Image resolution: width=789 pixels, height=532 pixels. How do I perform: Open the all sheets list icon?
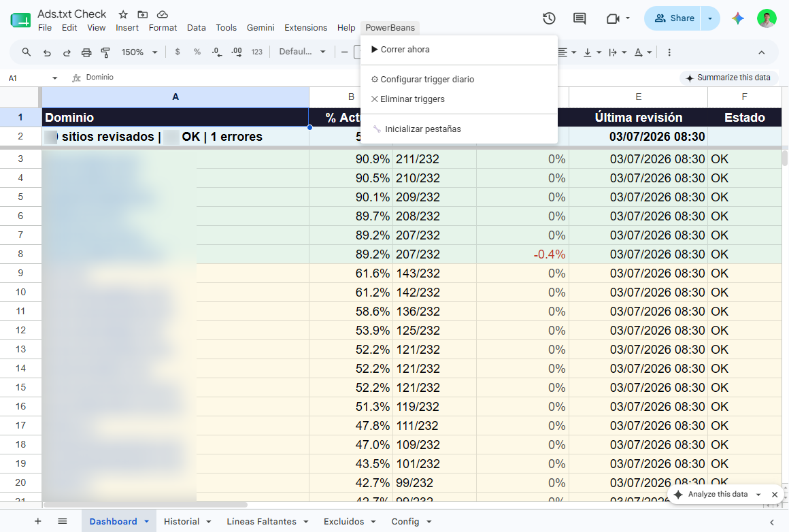click(x=63, y=521)
